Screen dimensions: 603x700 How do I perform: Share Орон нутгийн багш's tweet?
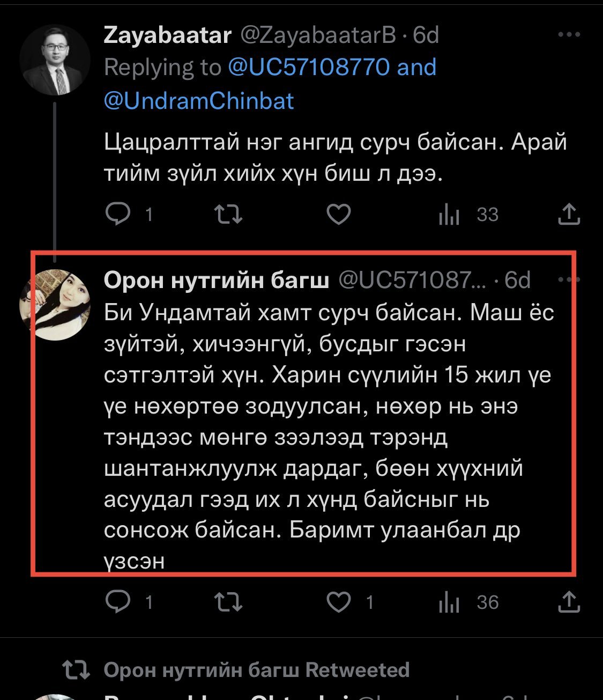[569, 602]
